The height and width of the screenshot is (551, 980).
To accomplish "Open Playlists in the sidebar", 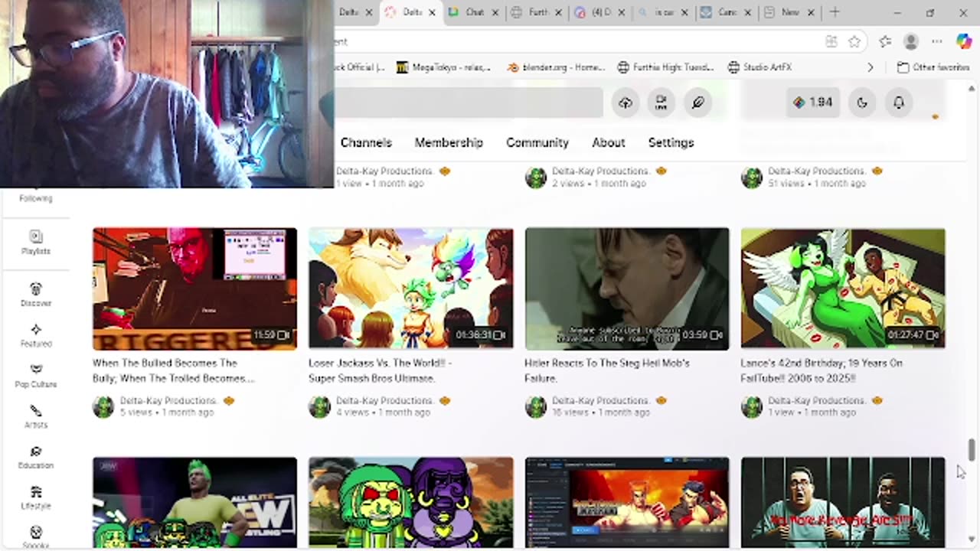I will point(36,243).
